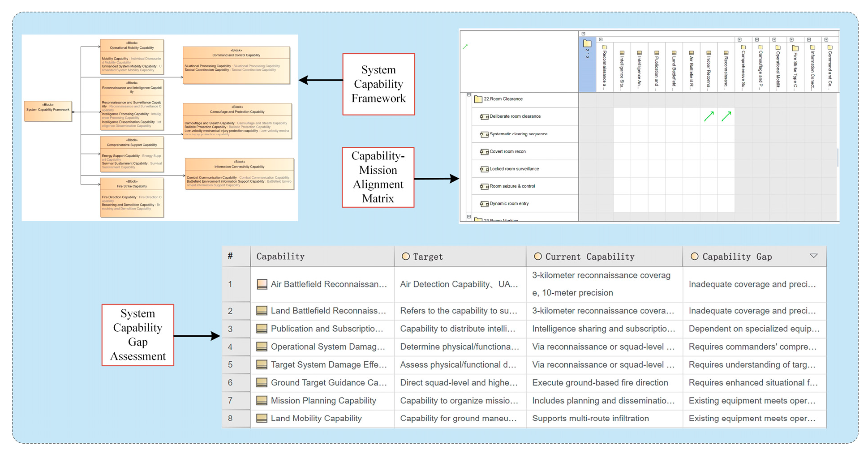Collapse the 22.Room Clearance row group
Screen dimensions: 868x454
click(469, 95)
